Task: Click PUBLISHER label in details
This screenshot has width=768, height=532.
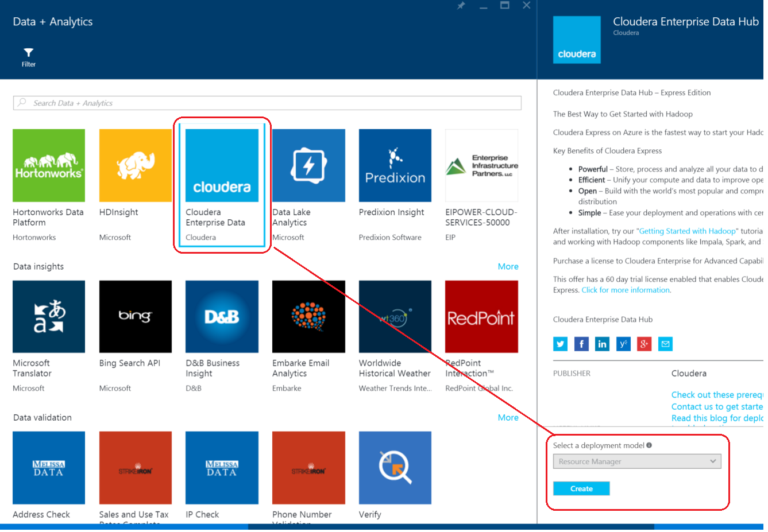Action: [572, 373]
